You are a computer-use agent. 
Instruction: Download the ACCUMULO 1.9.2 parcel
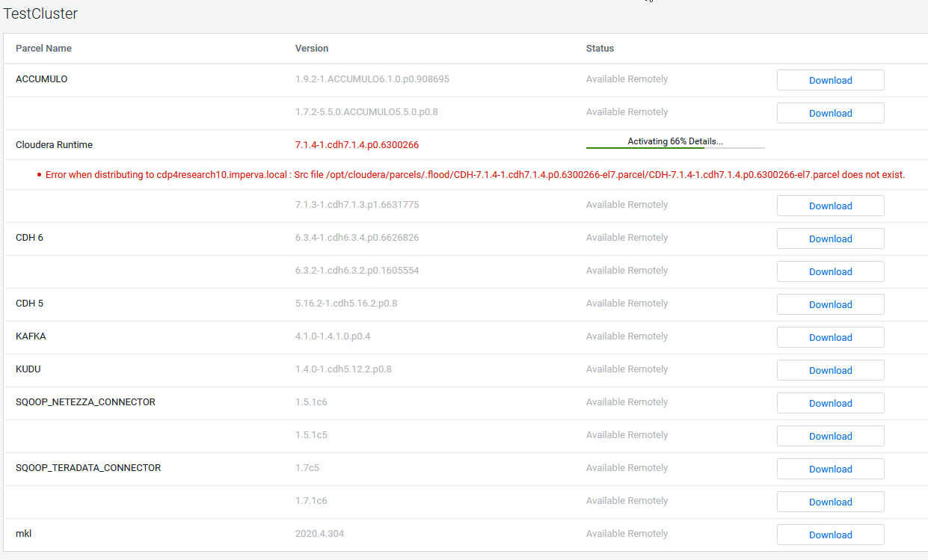[x=830, y=80]
